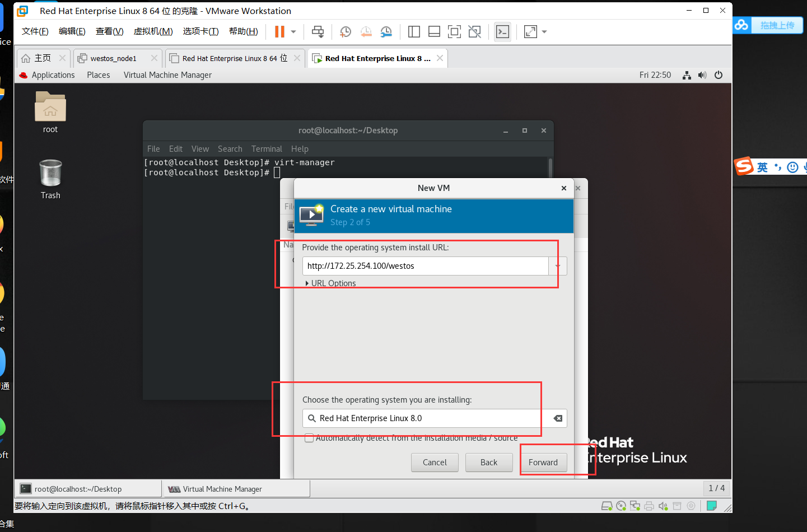Viewport: 807px width, 532px height.
Task: Click the install URL text field
Action: pos(425,266)
